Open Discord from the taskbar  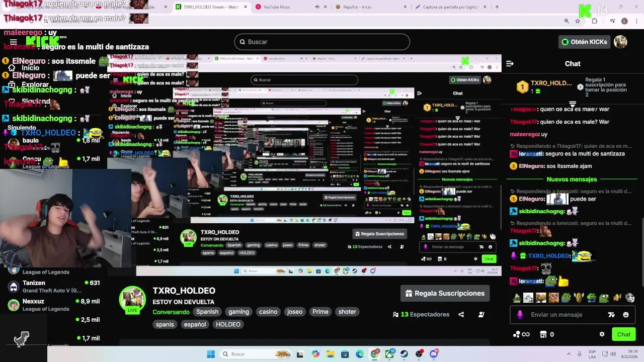point(434,354)
